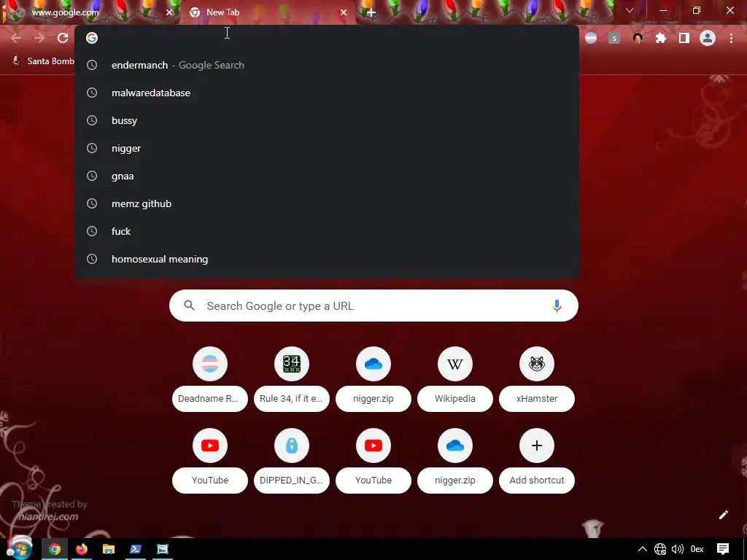
Task: Open the Rule 34 shortcut tile
Action: [292, 378]
